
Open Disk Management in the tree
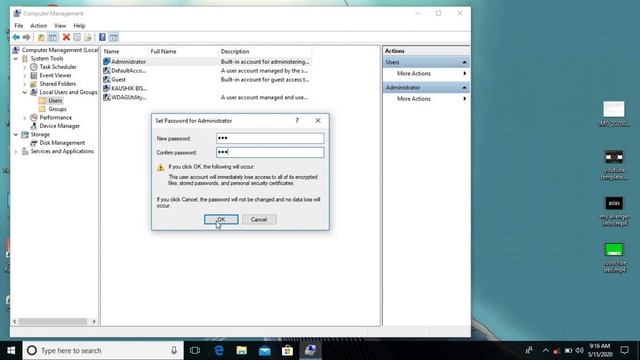click(62, 143)
